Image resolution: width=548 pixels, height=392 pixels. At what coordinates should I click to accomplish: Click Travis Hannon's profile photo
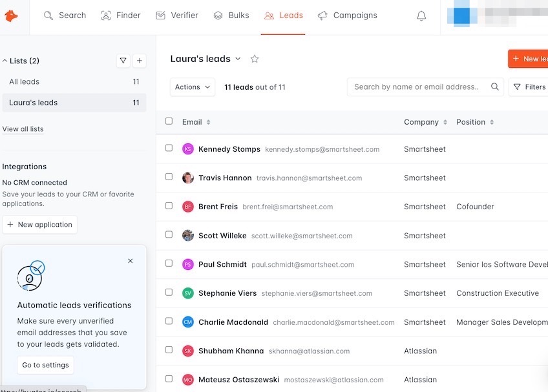187,178
